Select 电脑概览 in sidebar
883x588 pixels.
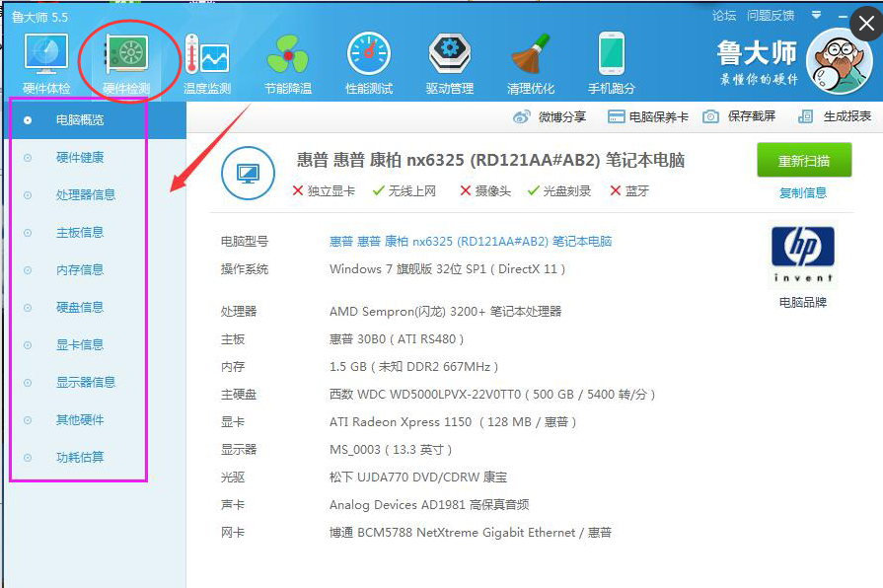tap(95, 120)
